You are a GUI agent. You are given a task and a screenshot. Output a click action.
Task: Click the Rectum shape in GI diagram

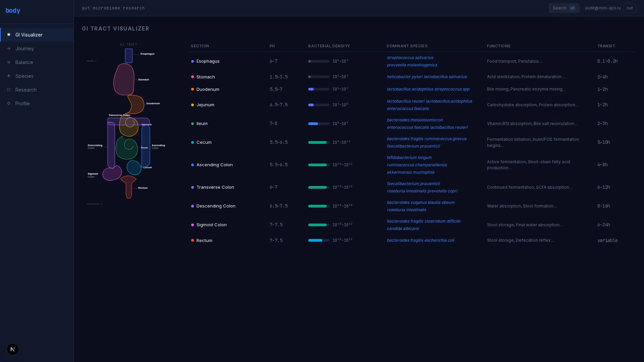(128, 187)
